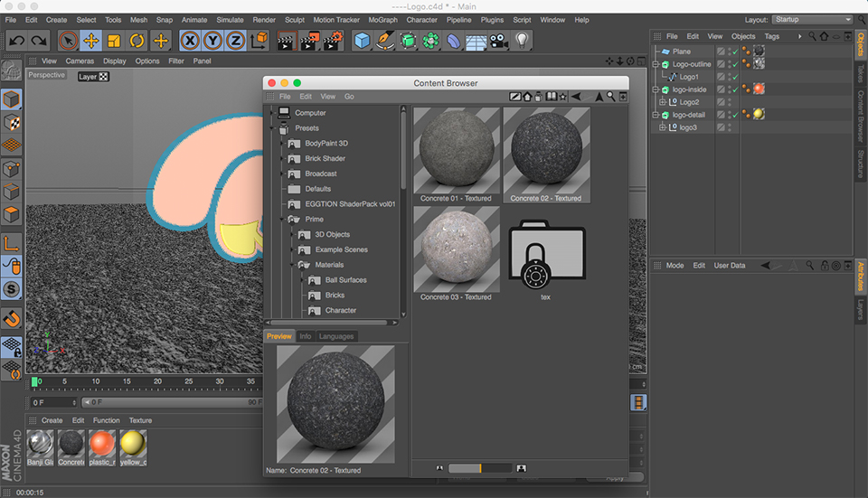Open Content Browser Go menu

click(349, 97)
